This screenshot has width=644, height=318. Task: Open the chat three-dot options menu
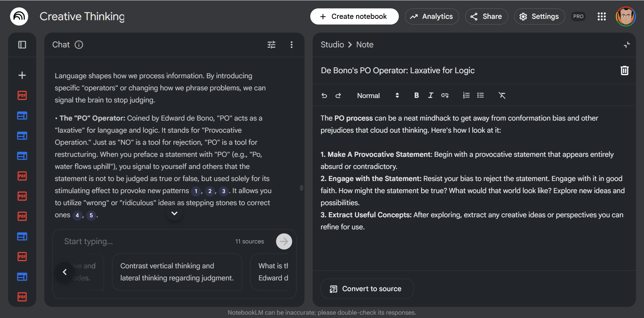(x=291, y=45)
